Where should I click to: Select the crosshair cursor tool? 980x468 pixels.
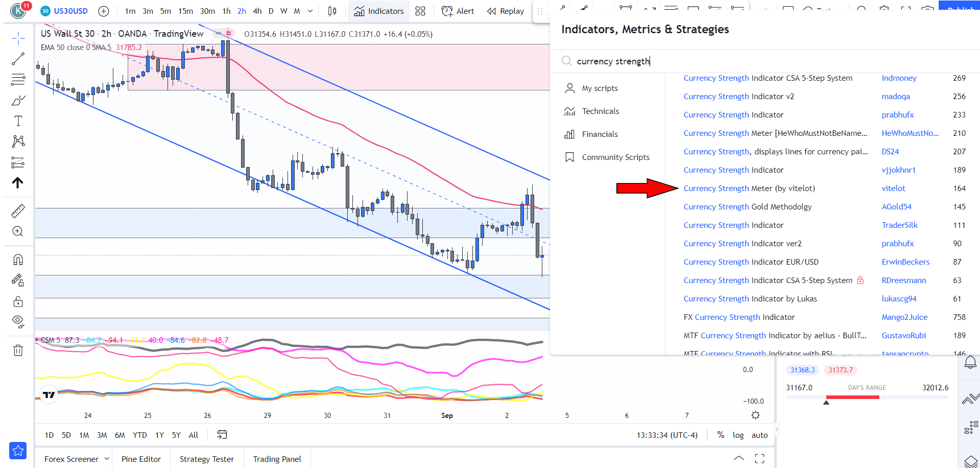click(18, 38)
